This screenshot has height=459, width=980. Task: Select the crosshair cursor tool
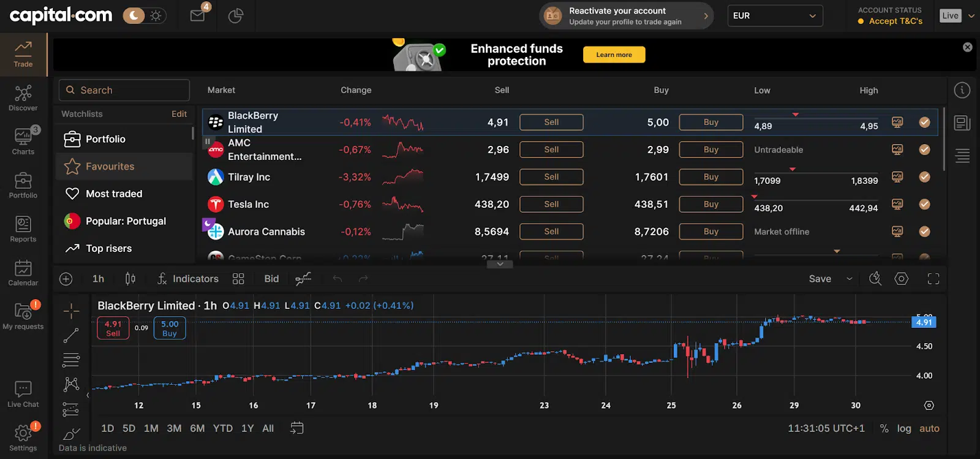coord(71,311)
